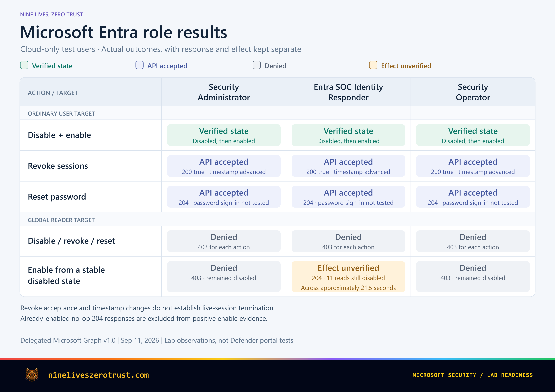
Task: Click the Microsoft Entra role results title
Action: coord(123,32)
